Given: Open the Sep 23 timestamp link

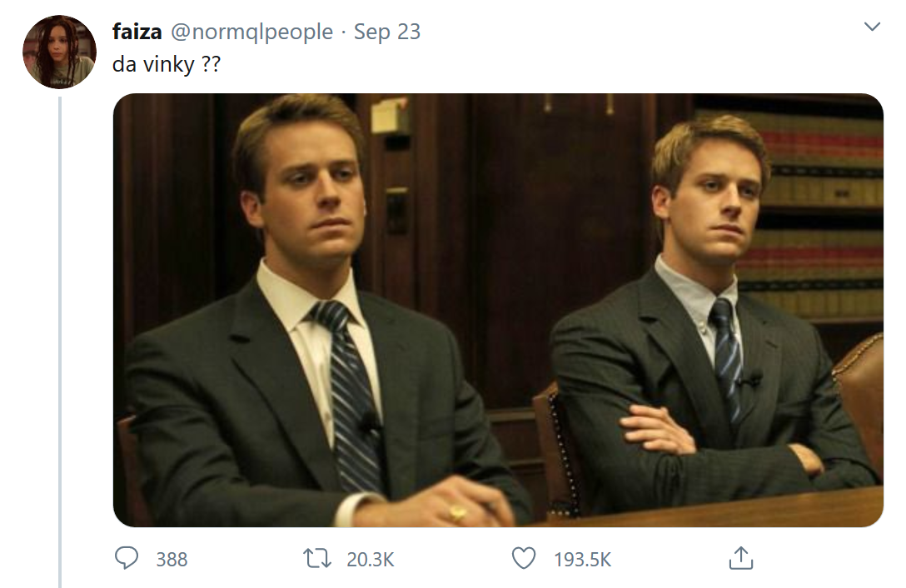Looking at the screenshot, I should click(387, 31).
